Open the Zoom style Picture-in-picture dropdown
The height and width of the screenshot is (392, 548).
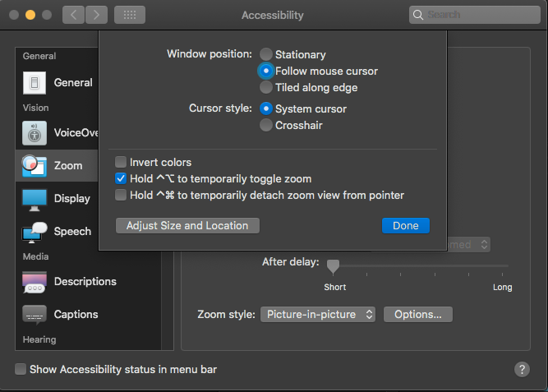pyautogui.click(x=318, y=314)
